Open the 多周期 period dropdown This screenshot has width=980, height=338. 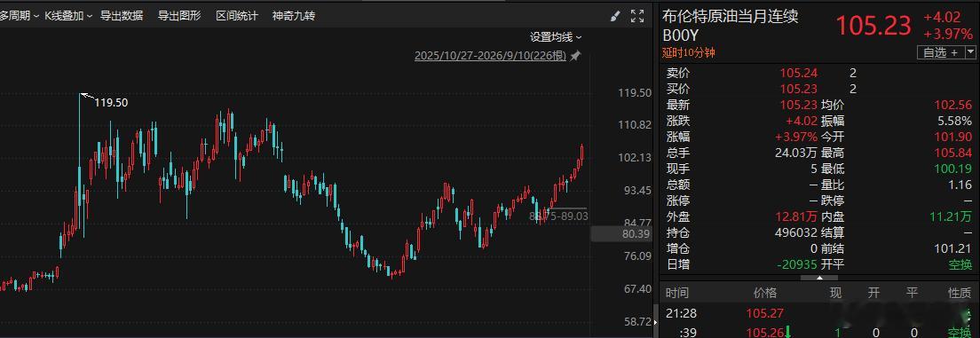19,16
